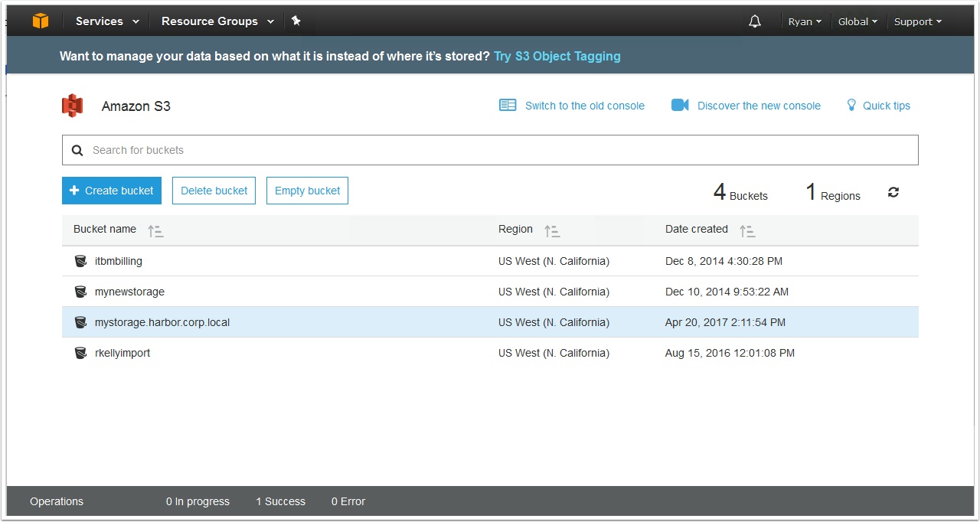Screen dimensions: 980x522
Task: Select date Dec 8, 2014 4:30:28 PM
Action: pos(724,261)
